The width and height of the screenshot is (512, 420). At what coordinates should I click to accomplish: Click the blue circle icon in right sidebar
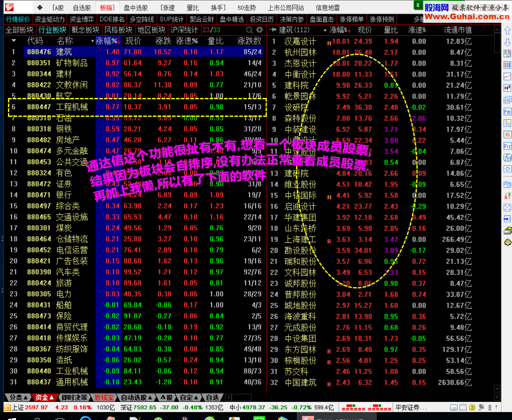[507, 169]
